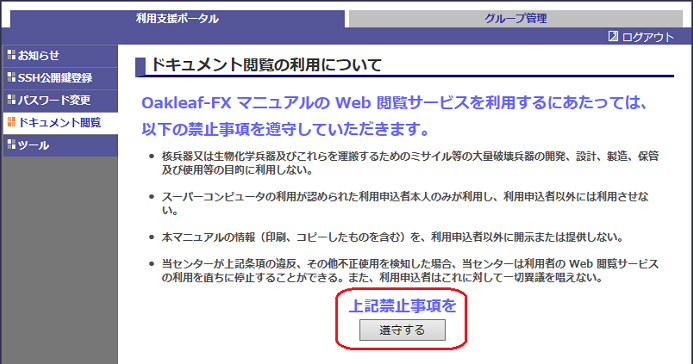Click the ログアウト link
The image size is (693, 364).
(648, 37)
